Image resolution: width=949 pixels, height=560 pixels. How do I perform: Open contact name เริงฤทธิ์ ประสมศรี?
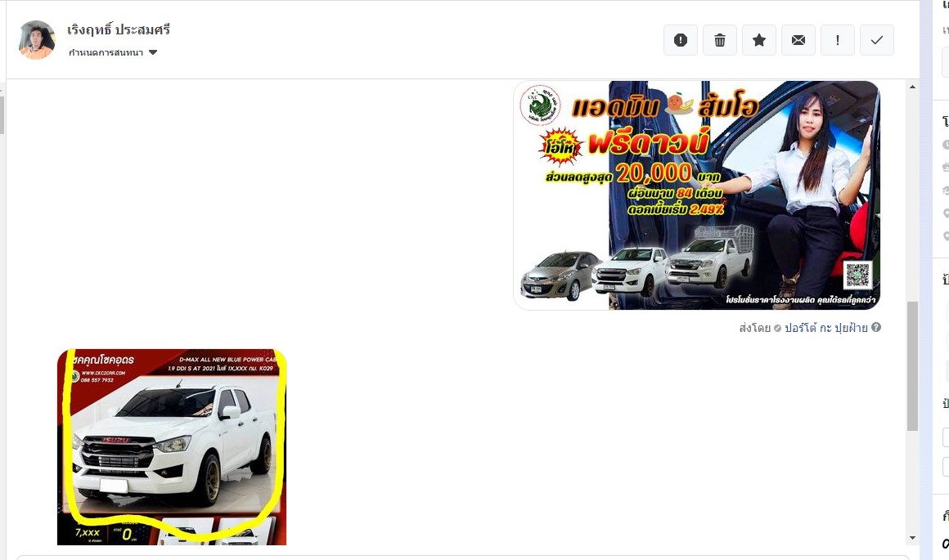point(119,29)
